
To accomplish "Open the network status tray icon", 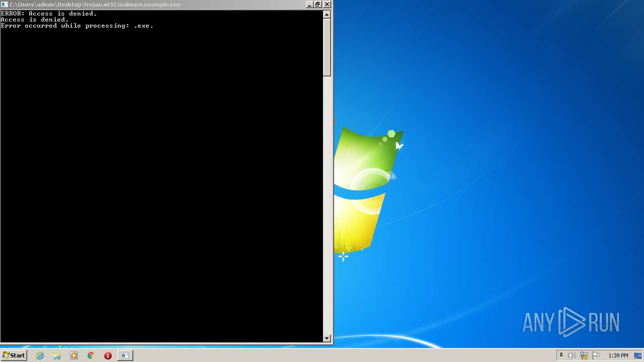I will pyautogui.click(x=584, y=355).
